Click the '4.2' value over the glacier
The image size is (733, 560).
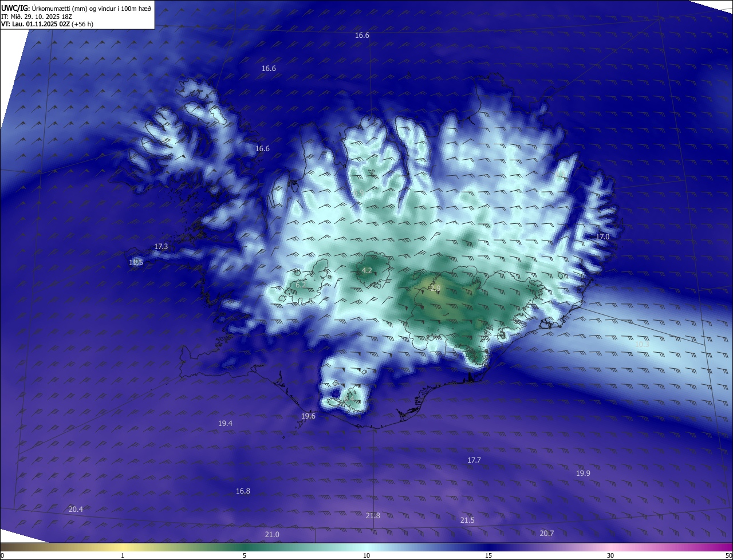[367, 271]
